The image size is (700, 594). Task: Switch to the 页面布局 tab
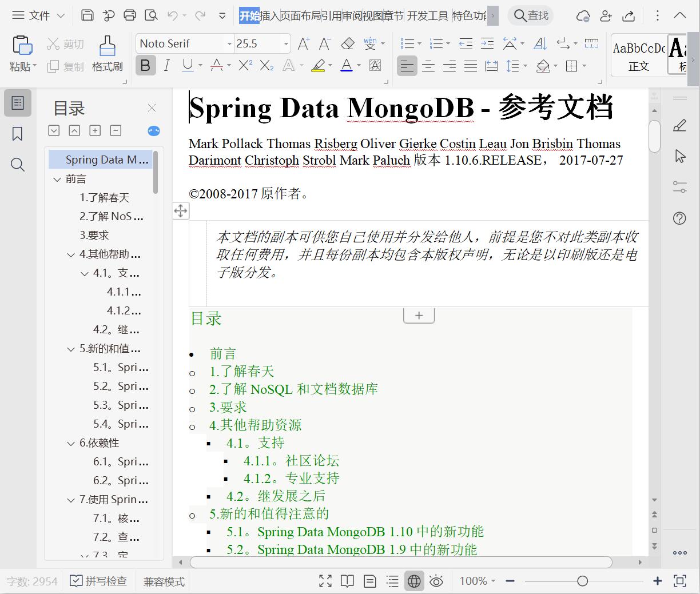300,15
